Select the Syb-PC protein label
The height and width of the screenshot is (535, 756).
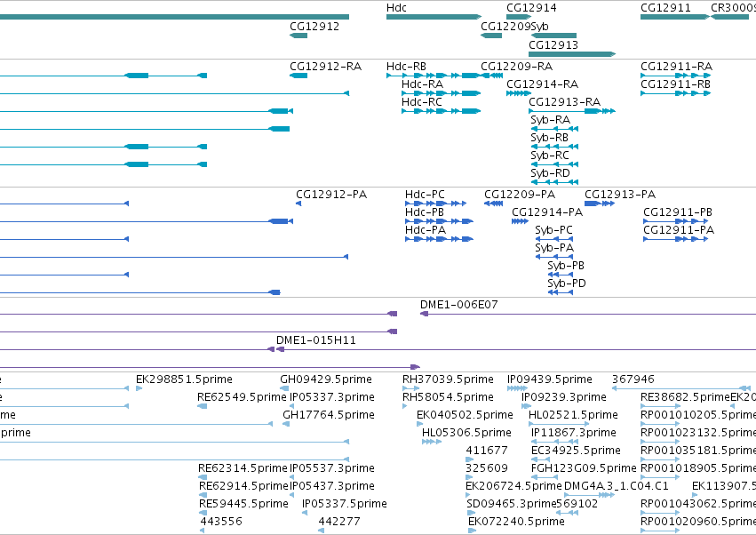click(x=554, y=230)
